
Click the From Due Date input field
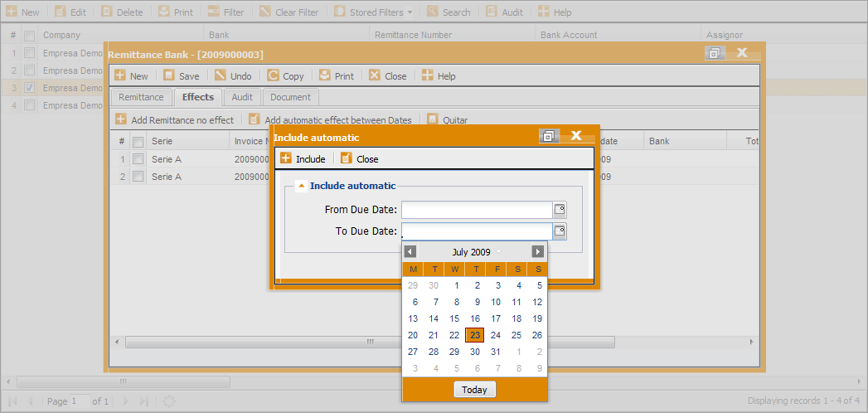pyautogui.click(x=477, y=210)
